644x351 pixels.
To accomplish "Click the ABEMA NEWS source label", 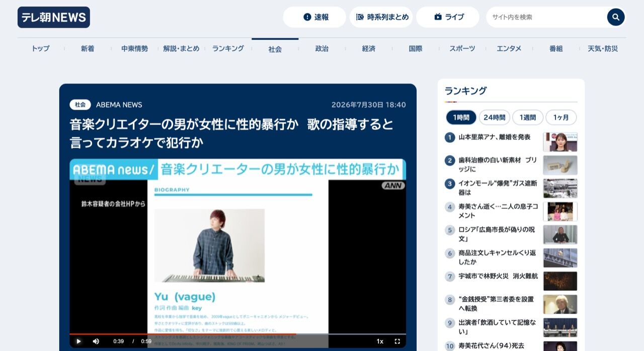I will coord(119,105).
